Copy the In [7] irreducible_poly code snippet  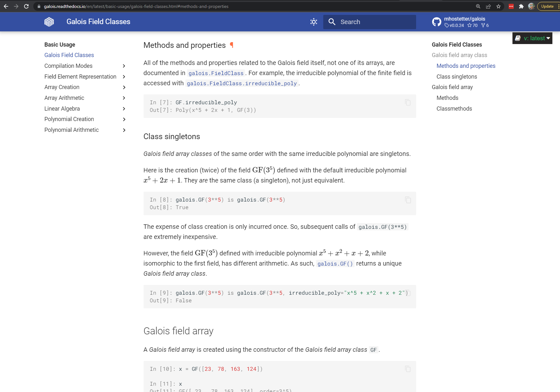pyautogui.click(x=408, y=102)
